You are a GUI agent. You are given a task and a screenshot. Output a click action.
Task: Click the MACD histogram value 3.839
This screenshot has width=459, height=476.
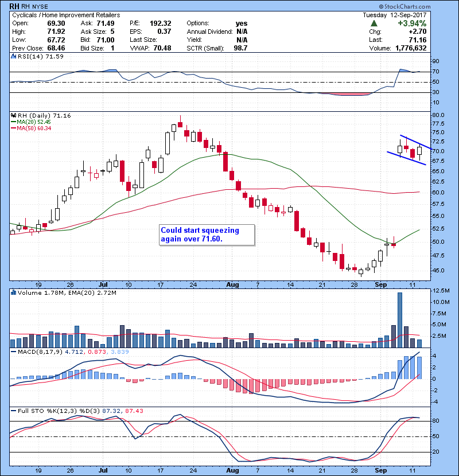tap(120, 352)
